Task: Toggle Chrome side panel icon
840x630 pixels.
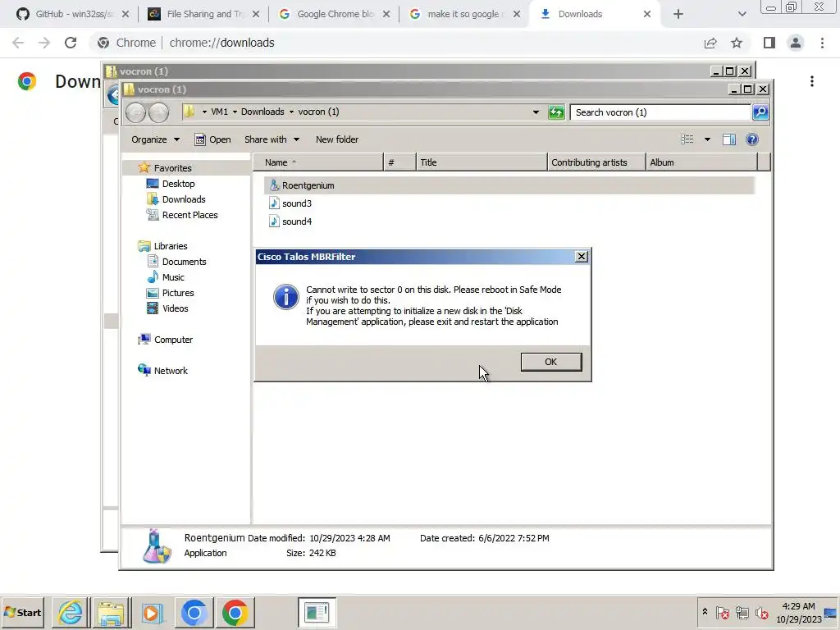Action: click(769, 43)
